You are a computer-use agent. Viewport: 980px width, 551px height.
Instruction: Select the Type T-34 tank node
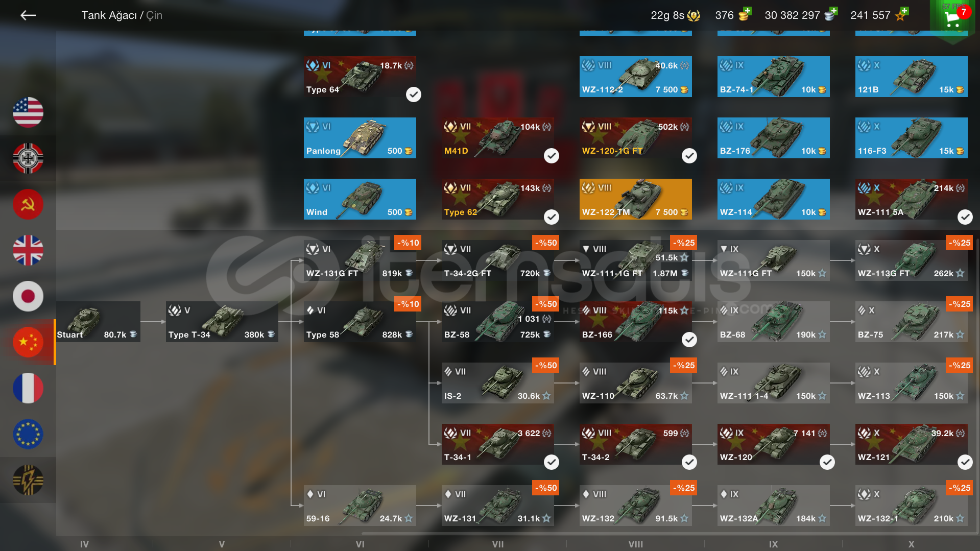click(222, 322)
